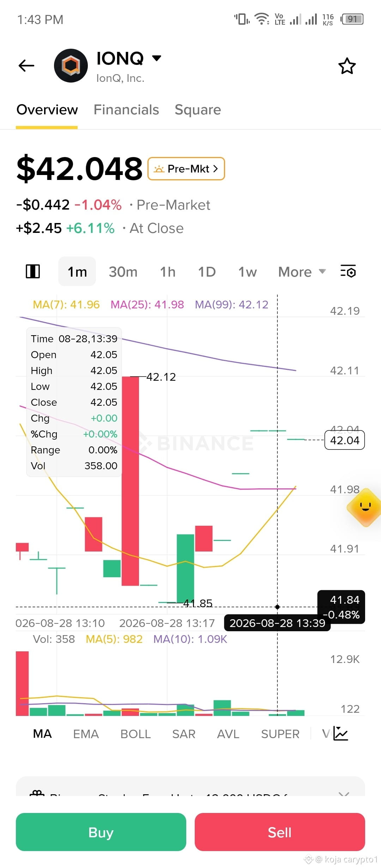Tap the battery indicator in status bar

point(352,19)
